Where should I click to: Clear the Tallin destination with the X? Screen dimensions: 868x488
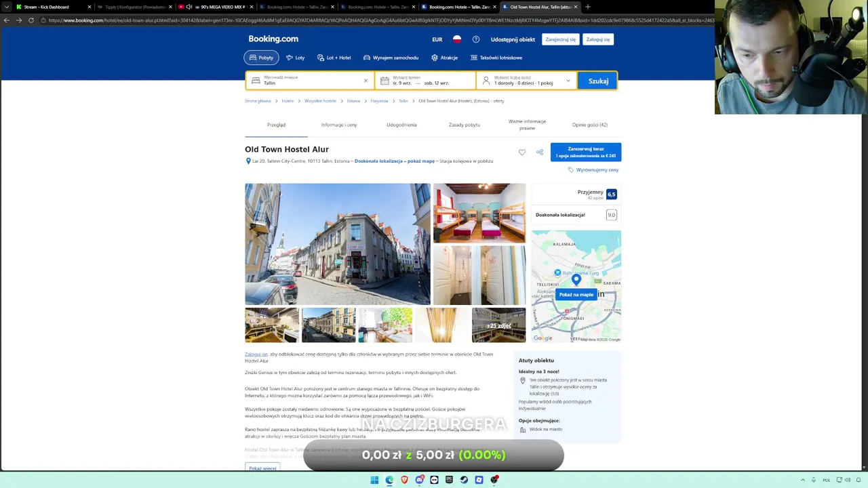click(x=366, y=81)
